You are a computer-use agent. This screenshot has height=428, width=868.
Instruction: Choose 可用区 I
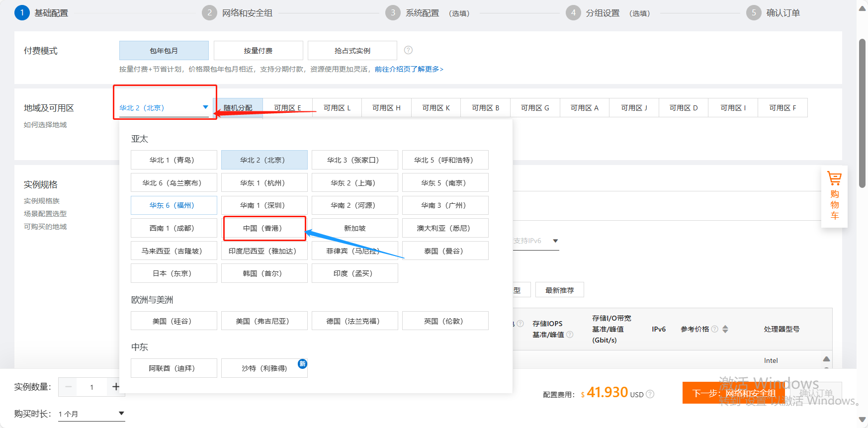click(x=733, y=108)
